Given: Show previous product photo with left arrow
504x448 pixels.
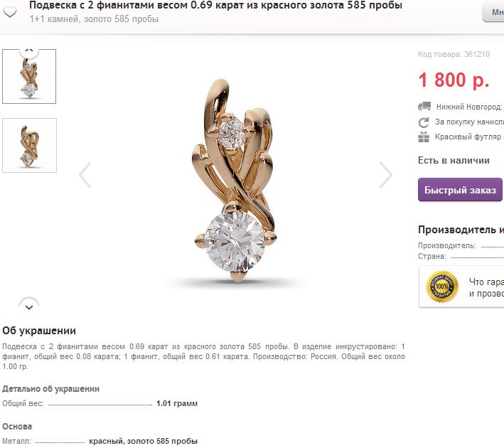Looking at the screenshot, I should 85,175.
